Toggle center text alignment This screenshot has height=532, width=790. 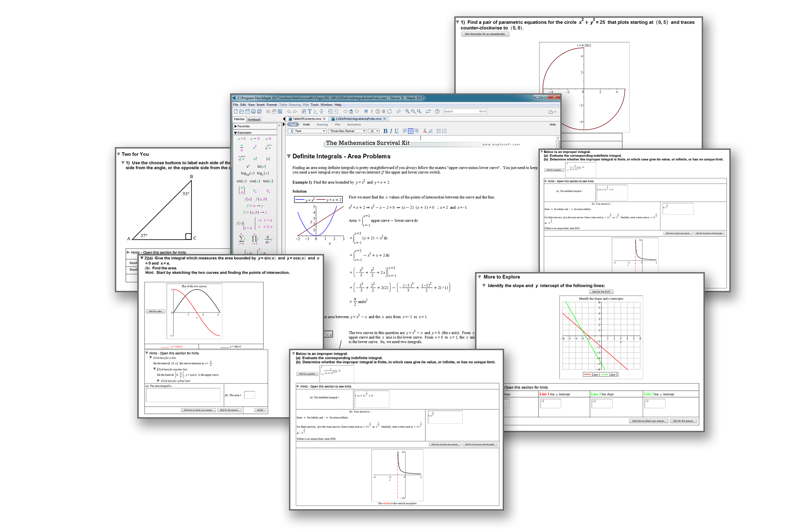tap(410, 131)
